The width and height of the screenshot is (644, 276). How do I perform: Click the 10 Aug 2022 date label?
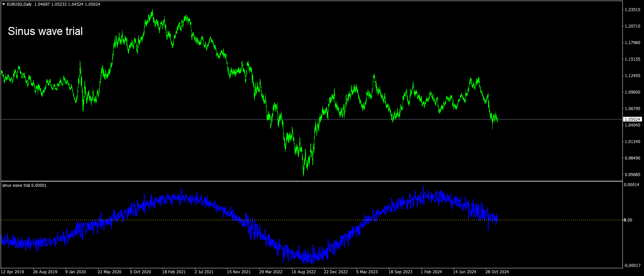(x=304, y=272)
